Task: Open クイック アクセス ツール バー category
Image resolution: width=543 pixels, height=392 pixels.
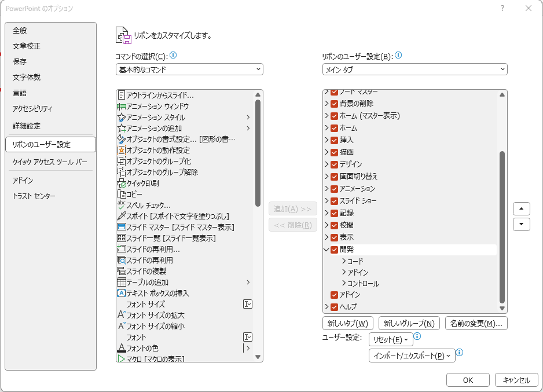Action: (x=50, y=162)
